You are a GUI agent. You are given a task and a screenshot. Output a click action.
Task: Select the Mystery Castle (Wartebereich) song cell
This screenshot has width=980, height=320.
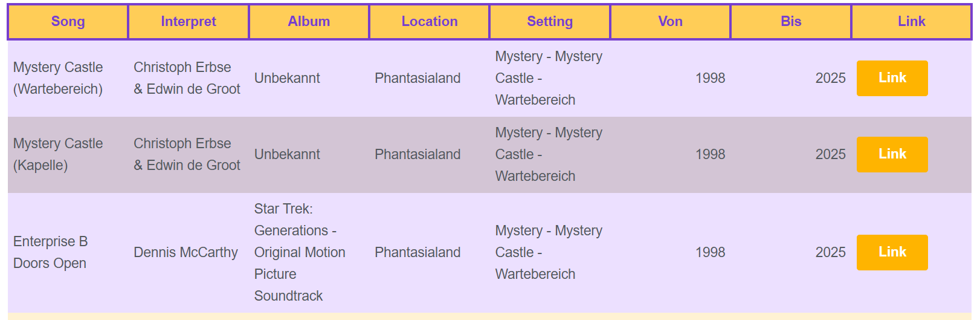[x=58, y=78]
